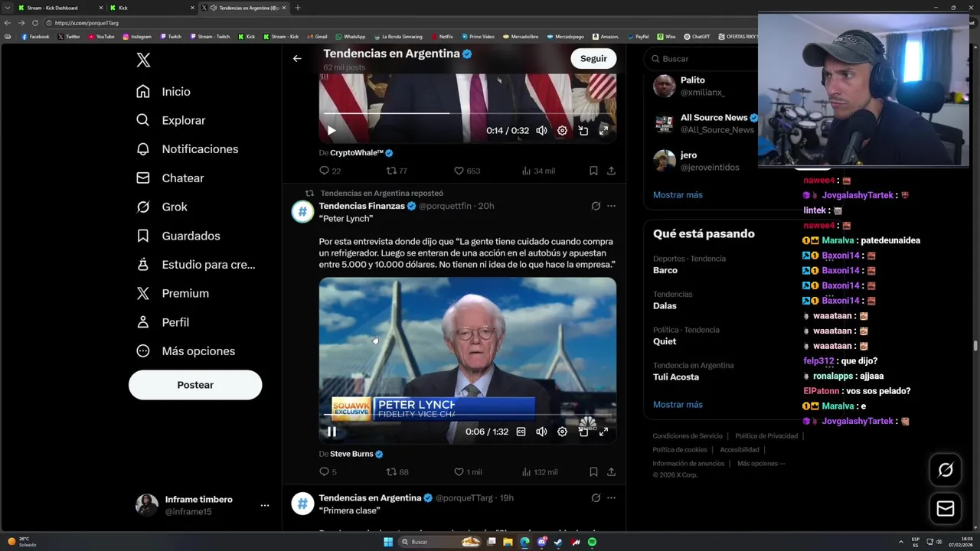This screenshot has width=980, height=551.
Task: Open Spotify from the taskbar
Action: (x=592, y=542)
